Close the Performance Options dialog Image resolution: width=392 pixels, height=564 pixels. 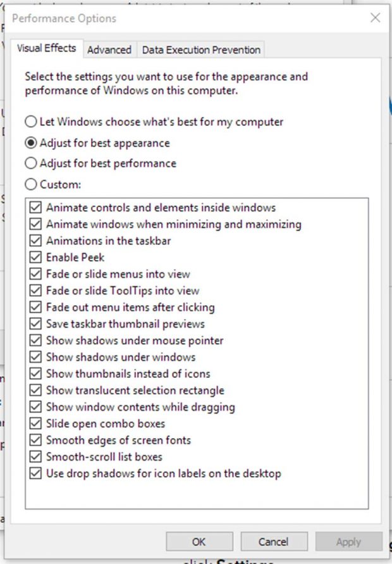coord(375,18)
